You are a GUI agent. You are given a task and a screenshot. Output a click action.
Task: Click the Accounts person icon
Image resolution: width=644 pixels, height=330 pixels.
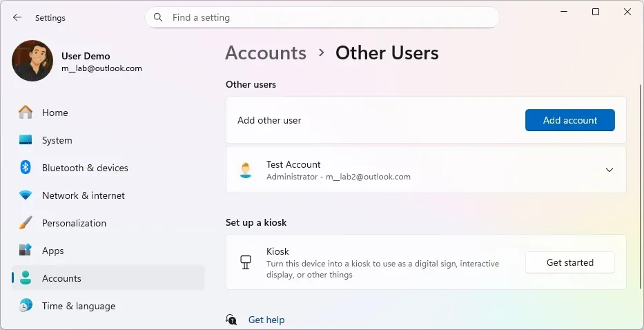[26, 278]
